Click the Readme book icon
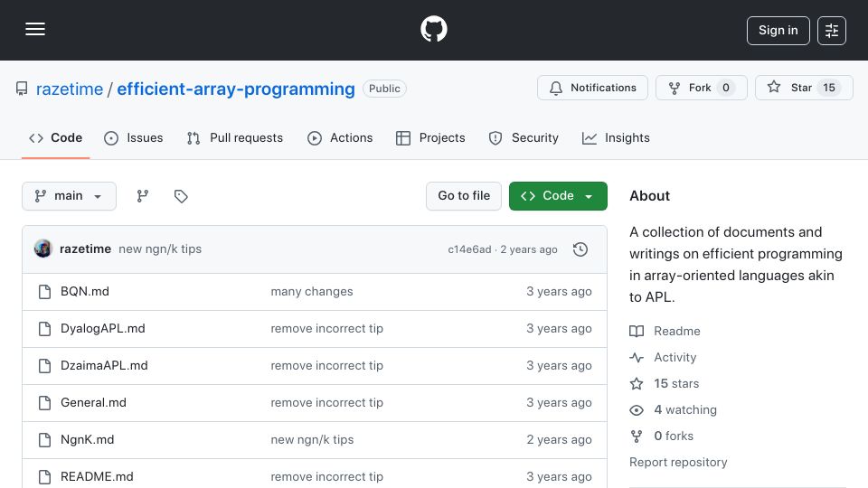Screen dimensions: 868x488 pyautogui.click(x=637, y=332)
